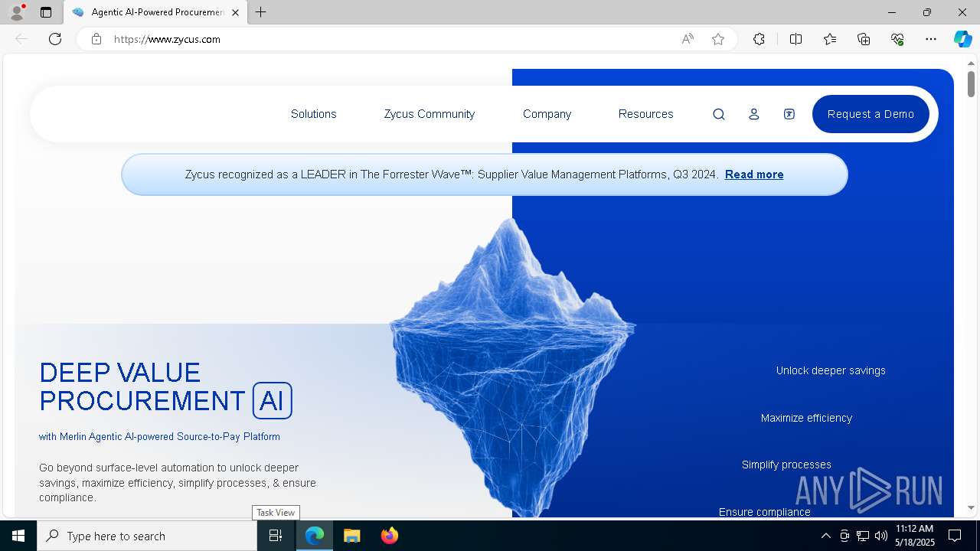The height and width of the screenshot is (551, 980).
Task: View site information lock icon
Action: click(96, 39)
